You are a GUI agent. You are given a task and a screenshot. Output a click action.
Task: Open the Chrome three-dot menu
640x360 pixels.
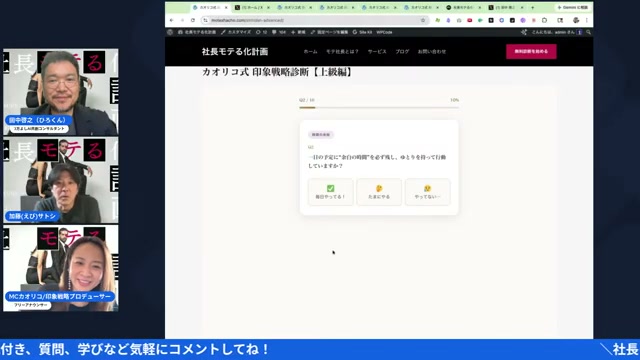pyautogui.click(x=587, y=20)
